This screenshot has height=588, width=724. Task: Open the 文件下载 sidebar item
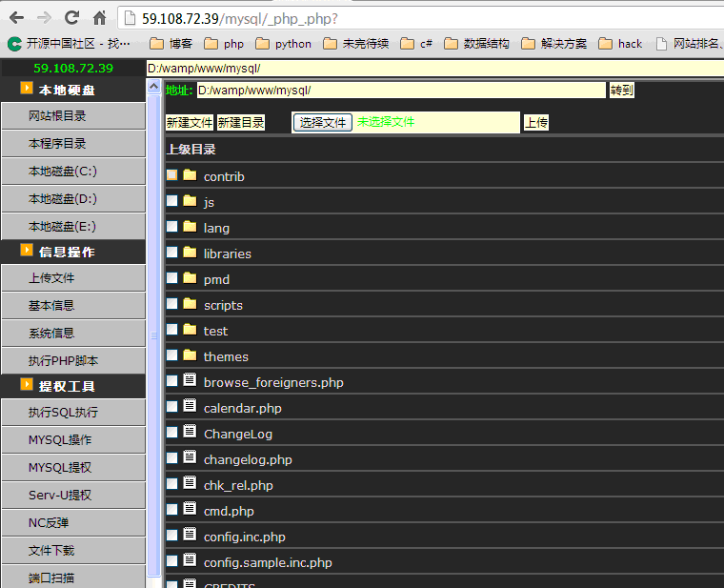click(x=73, y=551)
